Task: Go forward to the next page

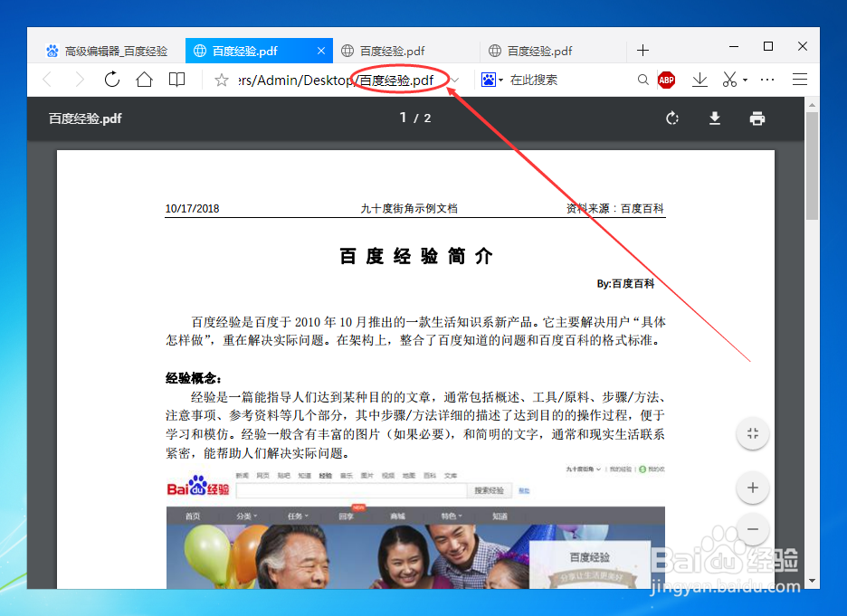Action: point(80,80)
